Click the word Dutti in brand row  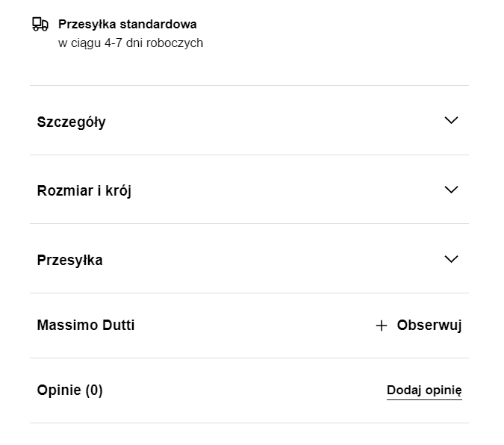click(118, 325)
